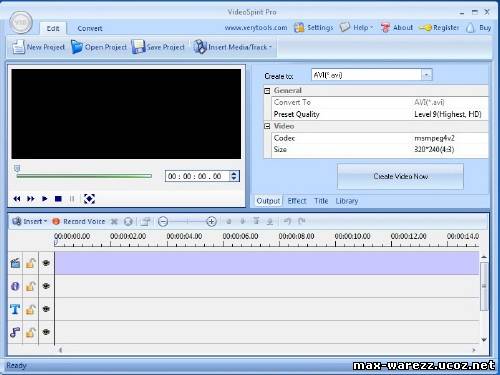Open the Effect tab
This screenshot has height=375, width=500.
[297, 201]
